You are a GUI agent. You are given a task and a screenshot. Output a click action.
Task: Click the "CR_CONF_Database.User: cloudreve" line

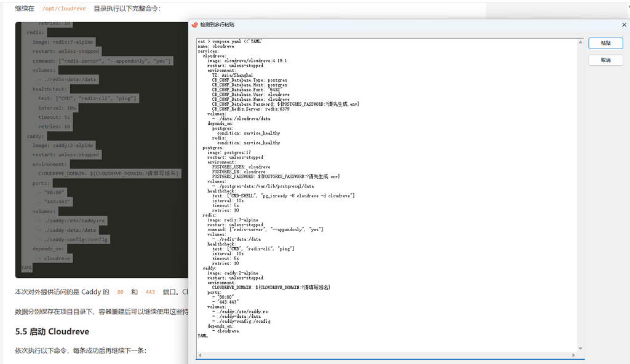(251, 95)
